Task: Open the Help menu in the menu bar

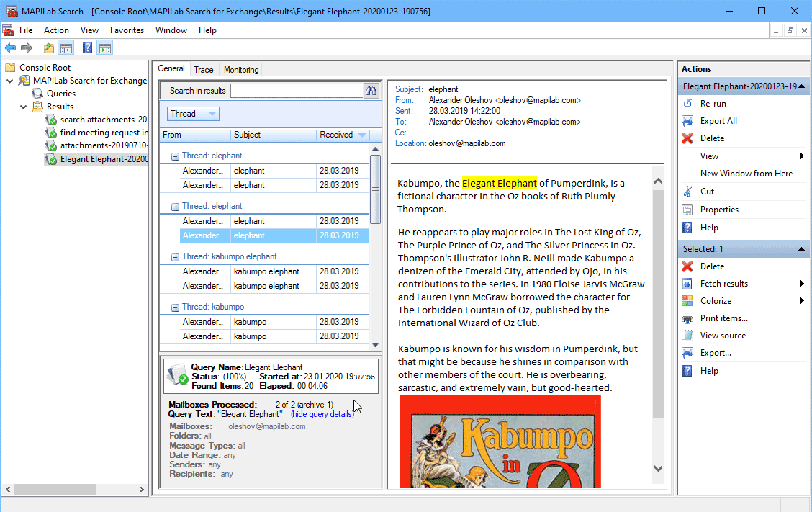Action: (207, 30)
